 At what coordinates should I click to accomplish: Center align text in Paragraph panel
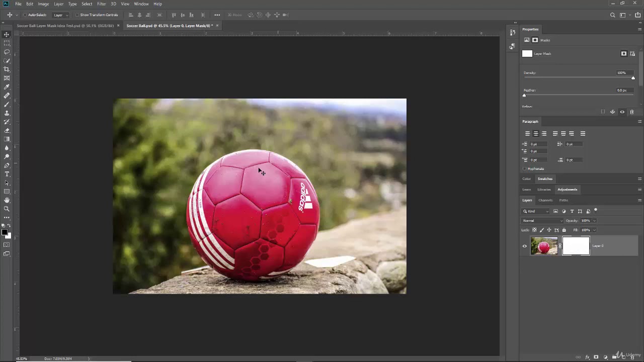pos(535,134)
